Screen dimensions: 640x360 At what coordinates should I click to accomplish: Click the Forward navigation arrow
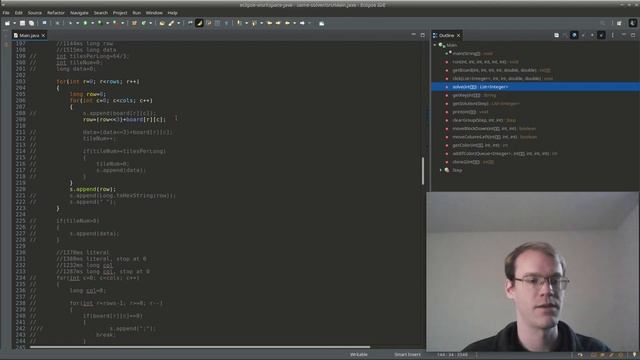pyautogui.click(x=302, y=23)
